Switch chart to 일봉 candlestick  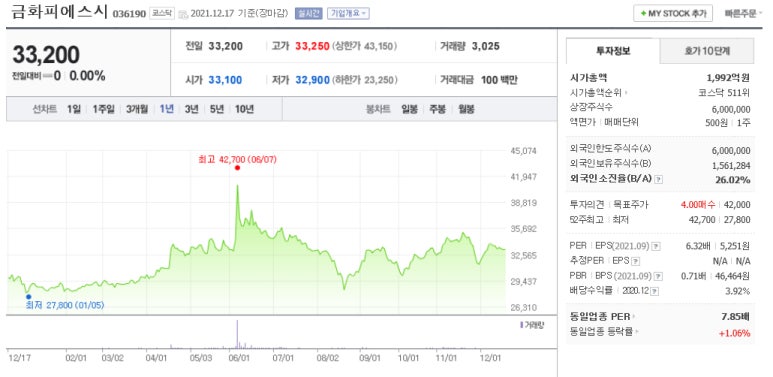[x=409, y=109]
